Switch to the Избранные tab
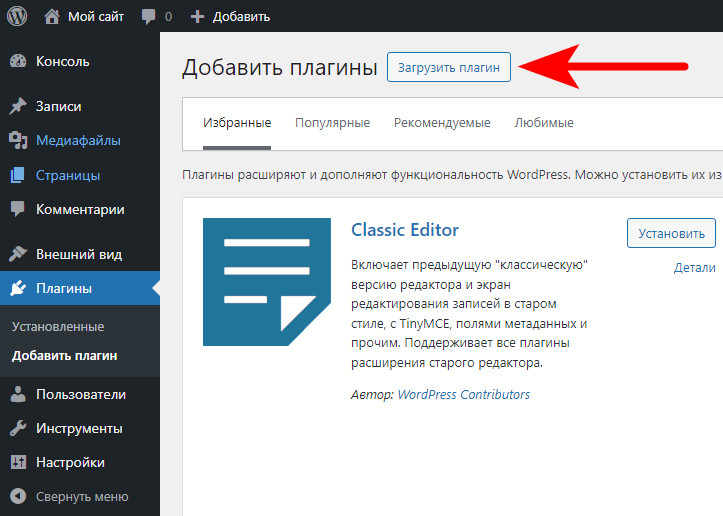The image size is (723, 516). [237, 123]
